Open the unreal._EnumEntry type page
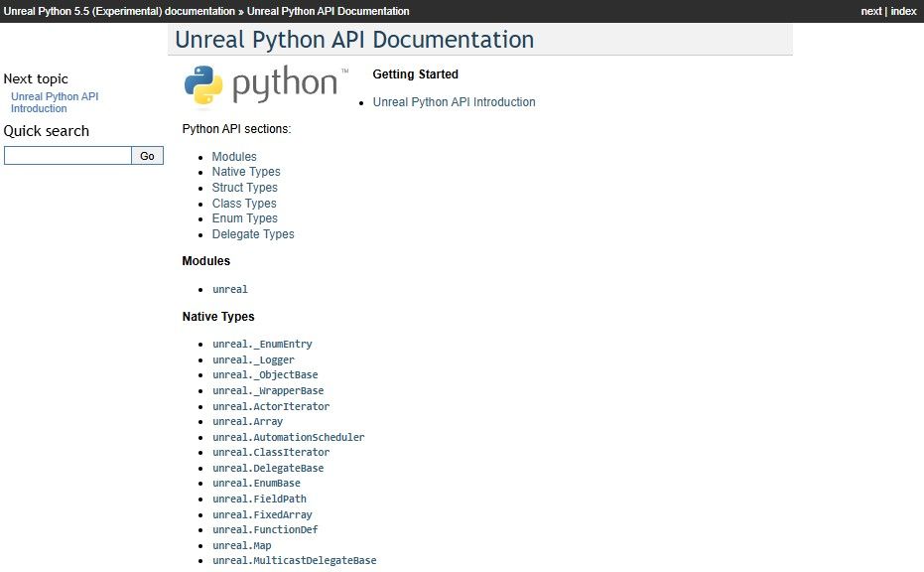The image size is (924, 572). (262, 345)
